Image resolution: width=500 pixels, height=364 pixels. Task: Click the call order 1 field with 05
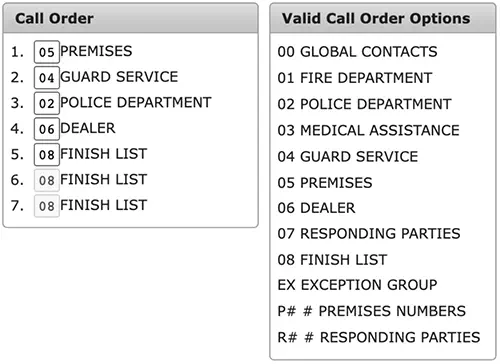pyautogui.click(x=47, y=52)
